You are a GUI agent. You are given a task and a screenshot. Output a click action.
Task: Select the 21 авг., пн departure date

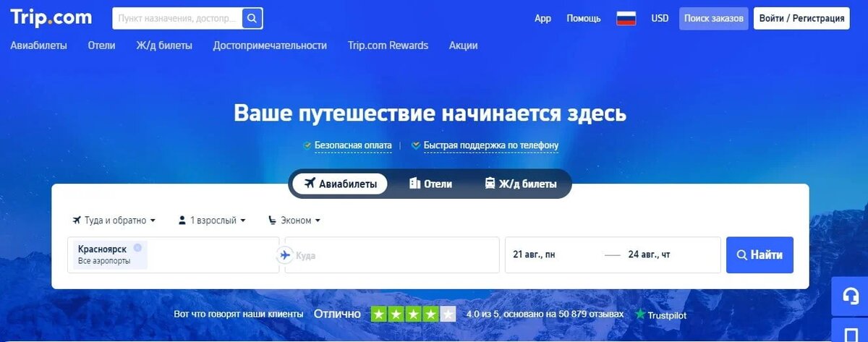534,255
